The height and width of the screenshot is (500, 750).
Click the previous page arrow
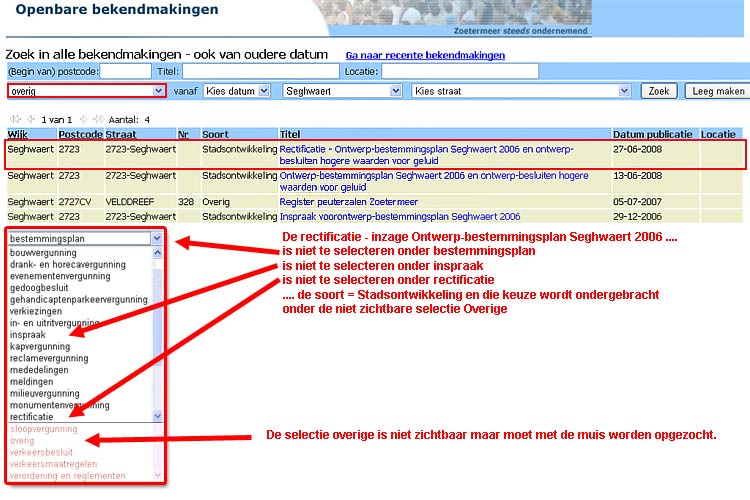pos(29,119)
